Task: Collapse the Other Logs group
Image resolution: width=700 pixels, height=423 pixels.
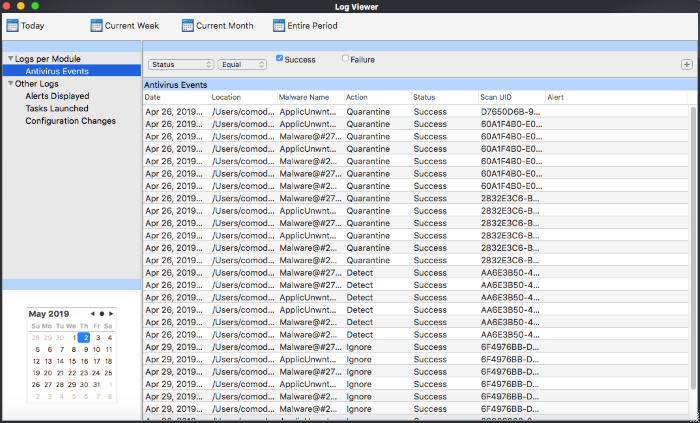Action: click(x=11, y=83)
